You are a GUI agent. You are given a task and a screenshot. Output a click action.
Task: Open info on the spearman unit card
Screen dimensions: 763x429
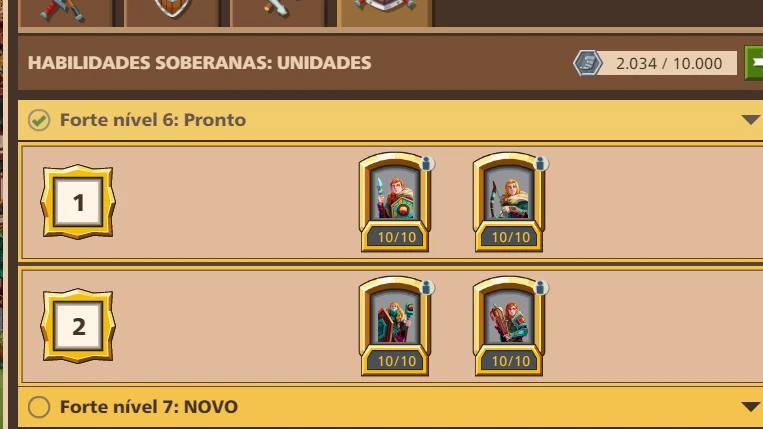pyautogui.click(x=427, y=163)
